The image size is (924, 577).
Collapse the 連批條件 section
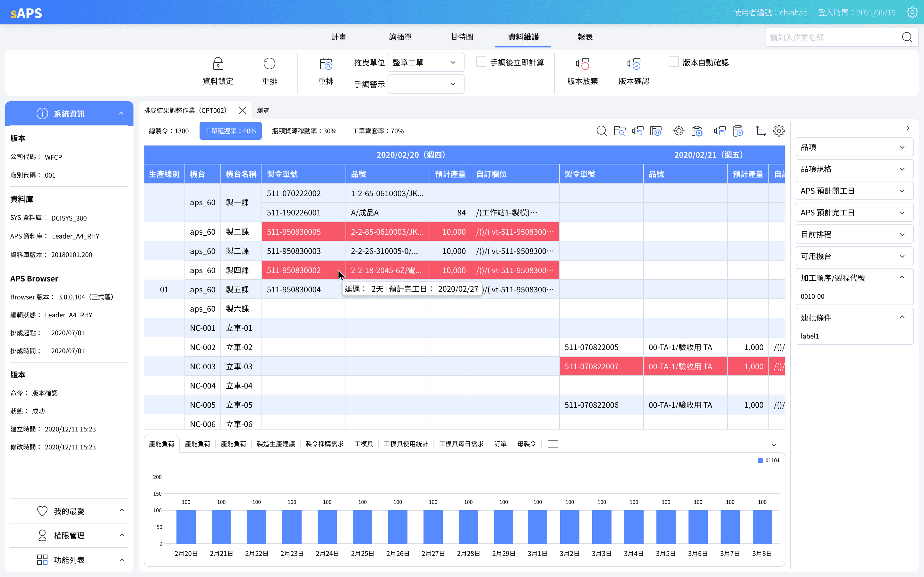tap(902, 317)
